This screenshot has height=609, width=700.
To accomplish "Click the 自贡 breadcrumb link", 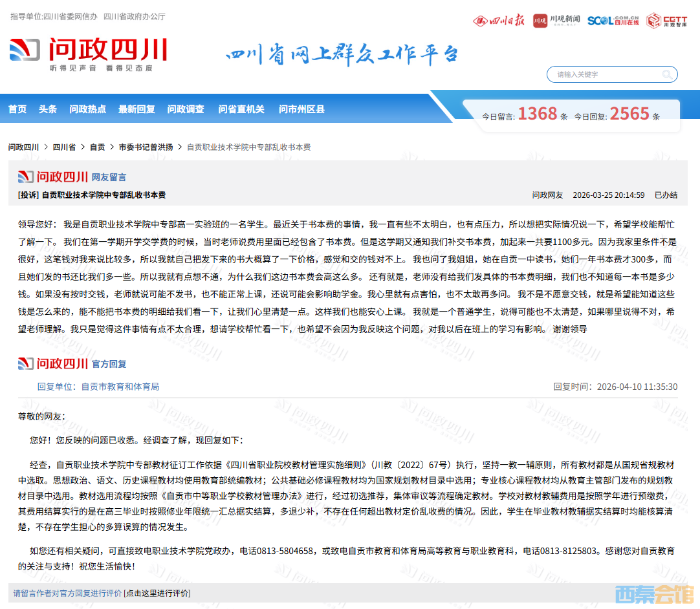I will pos(97,147).
